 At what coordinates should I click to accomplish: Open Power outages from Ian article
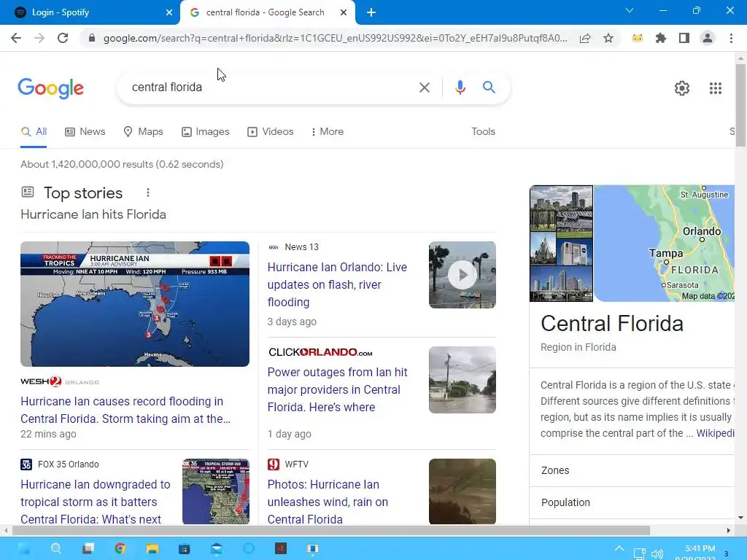[337, 389]
